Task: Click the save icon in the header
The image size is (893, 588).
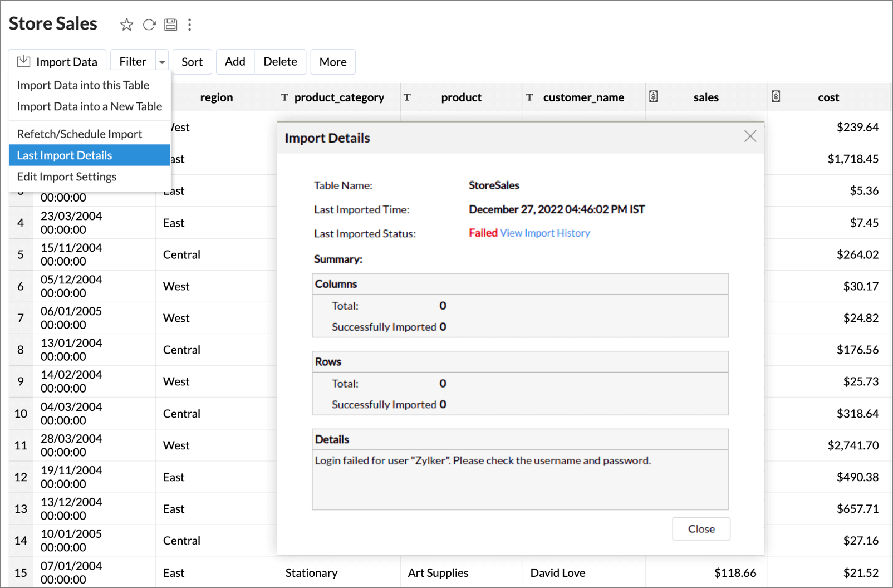Action: 170,24
